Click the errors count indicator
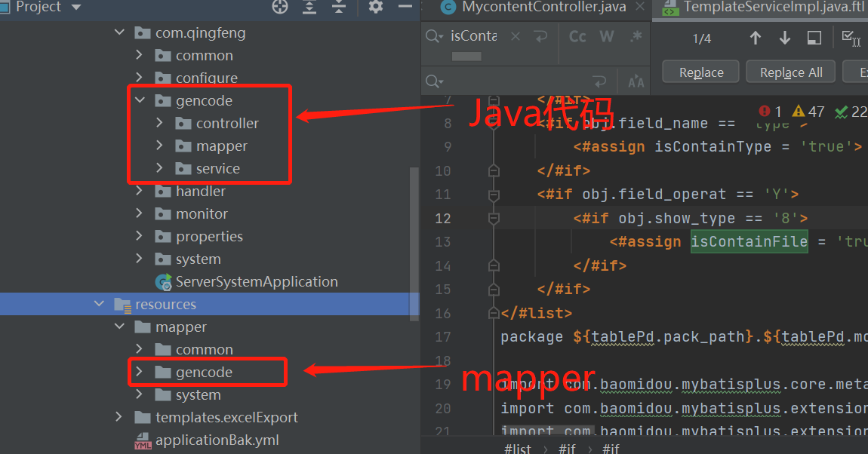This screenshot has height=454, width=868. click(771, 112)
